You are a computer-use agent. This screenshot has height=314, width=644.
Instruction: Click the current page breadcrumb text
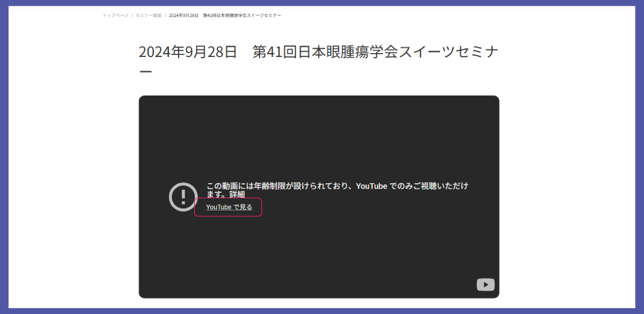point(225,15)
